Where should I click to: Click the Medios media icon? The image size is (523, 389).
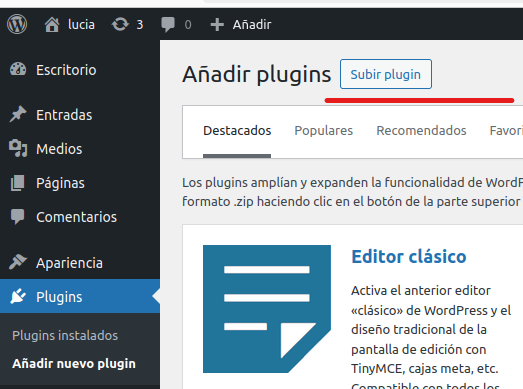tap(18, 148)
